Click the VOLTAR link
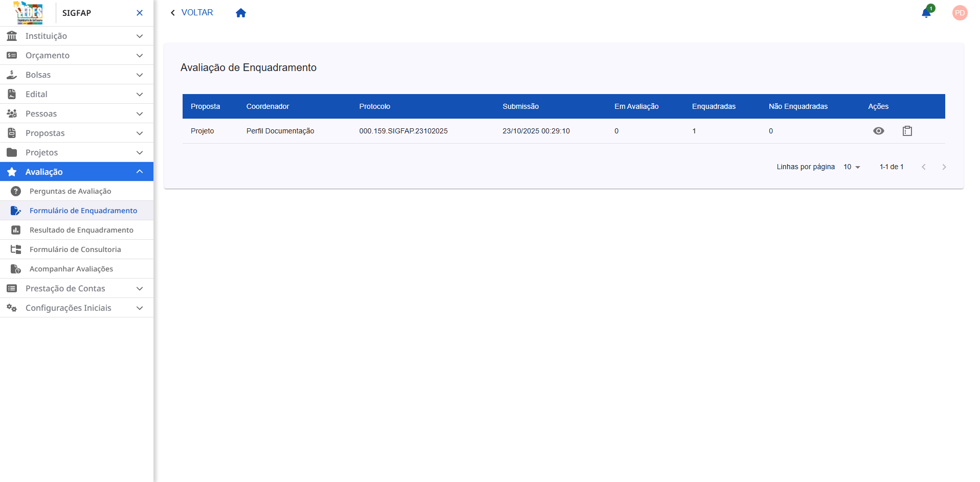 point(197,12)
